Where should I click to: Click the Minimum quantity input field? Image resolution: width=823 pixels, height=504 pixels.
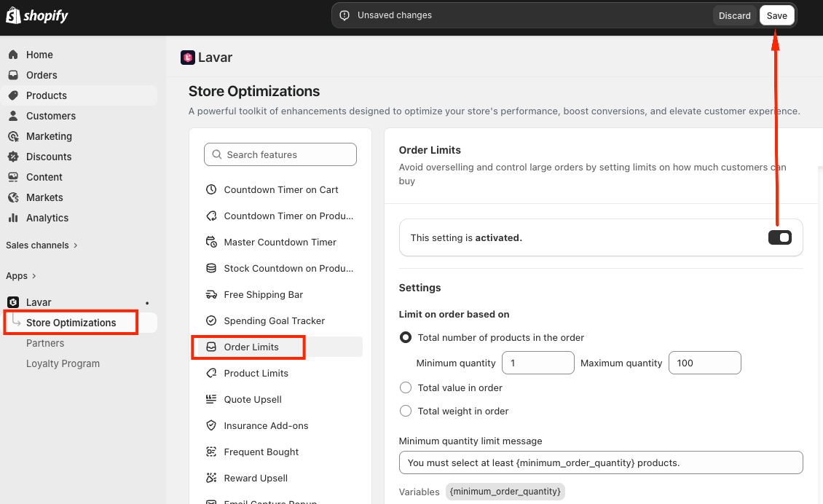[538, 363]
